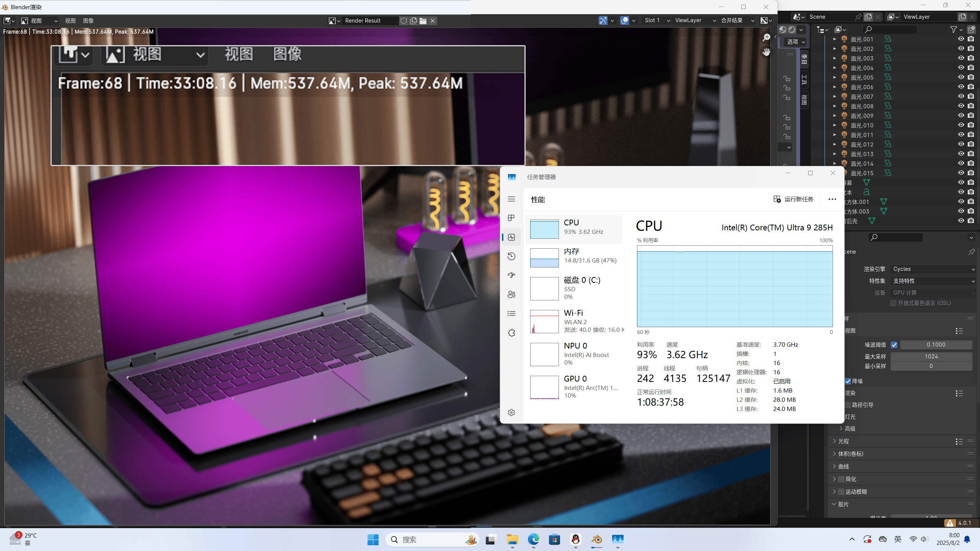Toggle render camera icon for 面光.012
The image size is (980, 551).
pyautogui.click(x=971, y=144)
